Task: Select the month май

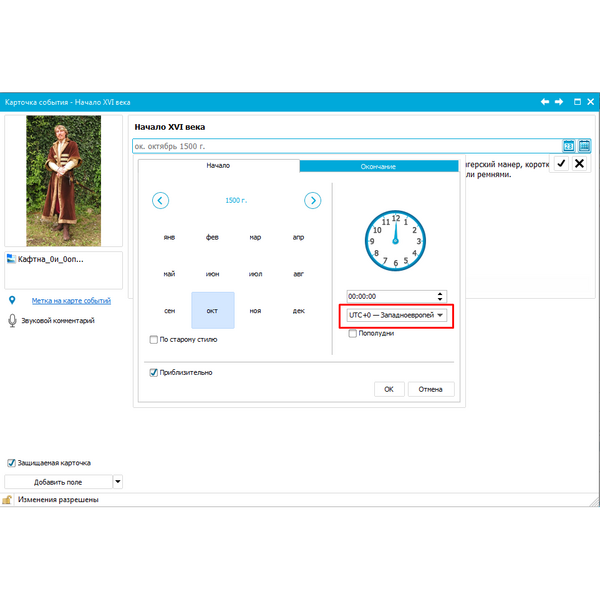Action: (170, 274)
